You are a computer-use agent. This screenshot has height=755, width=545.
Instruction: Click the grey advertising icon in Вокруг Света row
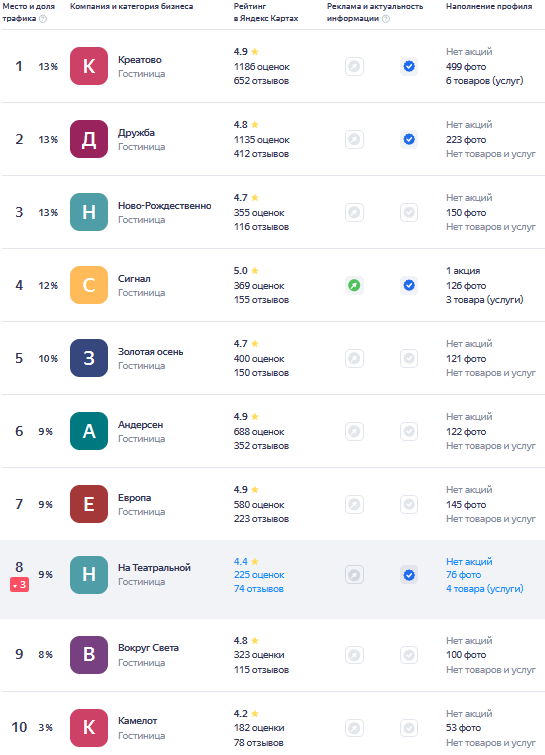coord(354,655)
